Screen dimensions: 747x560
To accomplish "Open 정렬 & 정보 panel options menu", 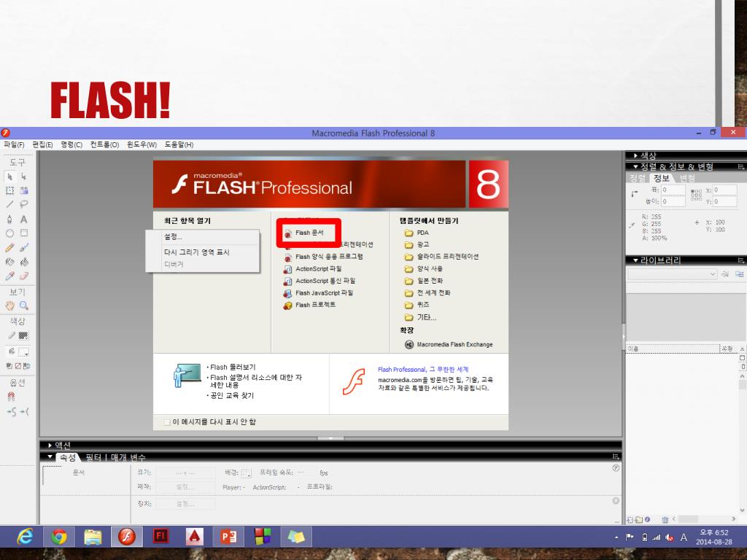I will point(740,167).
